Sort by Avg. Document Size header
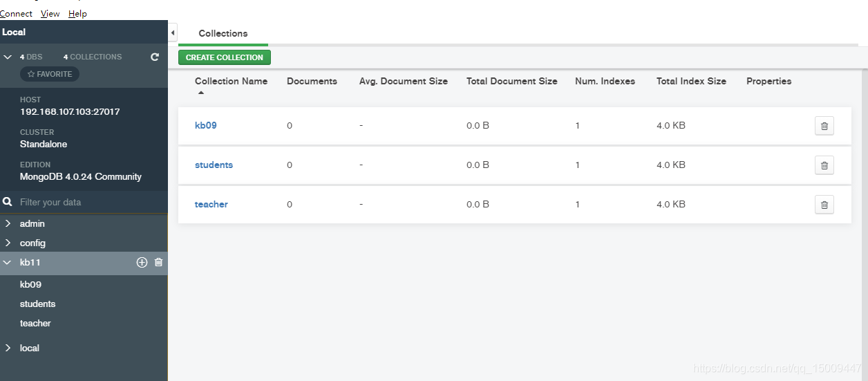The image size is (868, 381). 404,81
